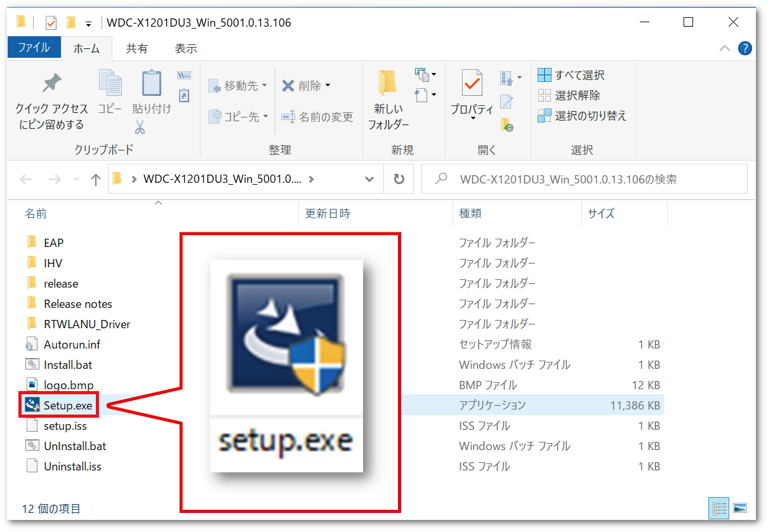The image size is (768, 532).
Task: Select the Autorun.inf file
Action: [72, 344]
